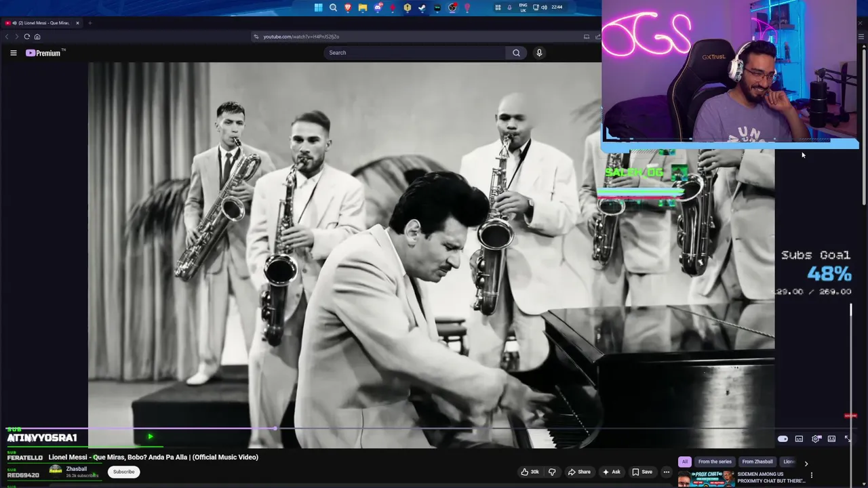This screenshot has width=868, height=488.
Task: Open more actions three-dot menu
Action: (667, 472)
